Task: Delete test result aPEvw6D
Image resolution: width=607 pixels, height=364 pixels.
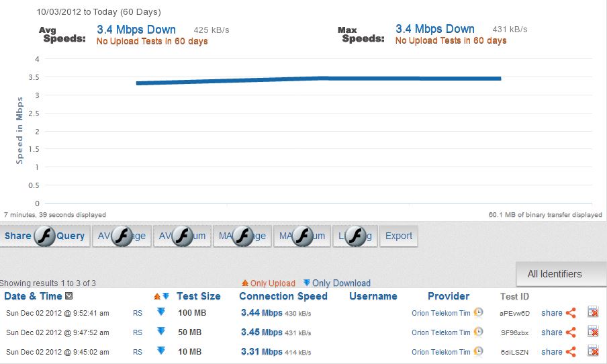Action: click(x=593, y=312)
